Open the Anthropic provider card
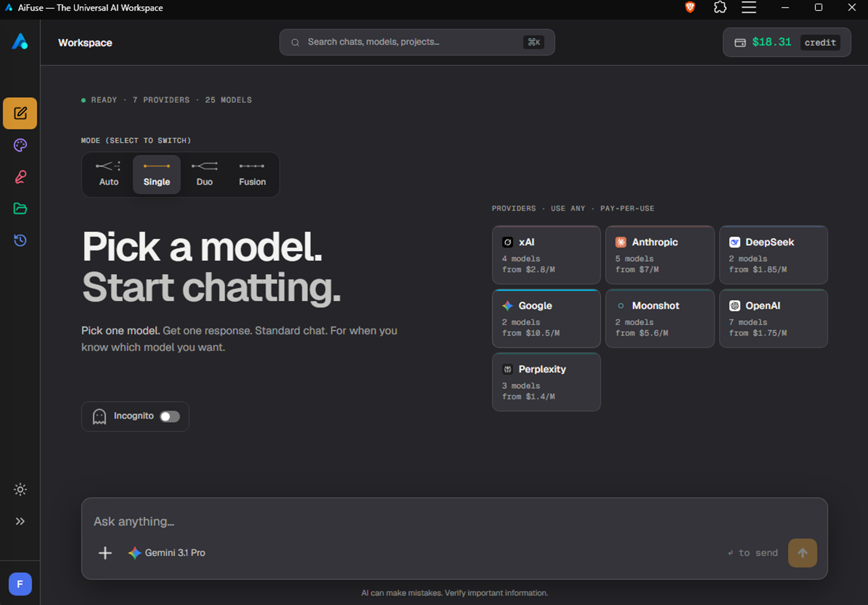Viewport: 868px width, 605px height. click(x=660, y=255)
